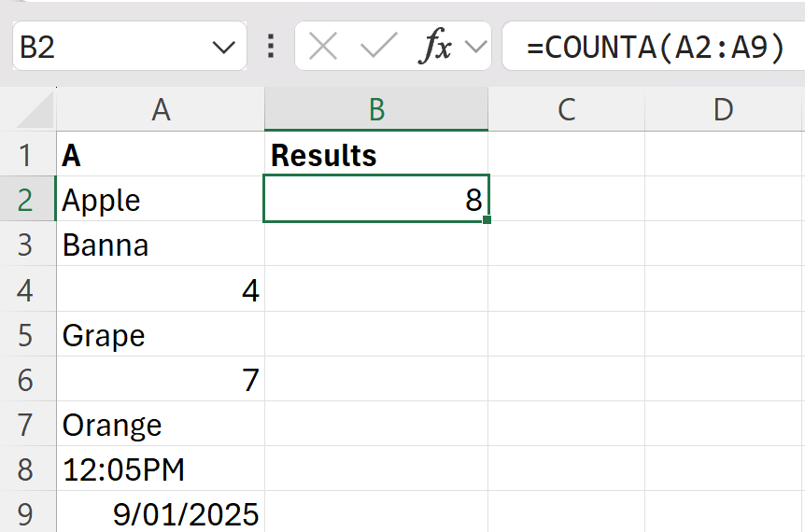Click the formula bar with =COUNTA(A2:A9)

(654, 47)
